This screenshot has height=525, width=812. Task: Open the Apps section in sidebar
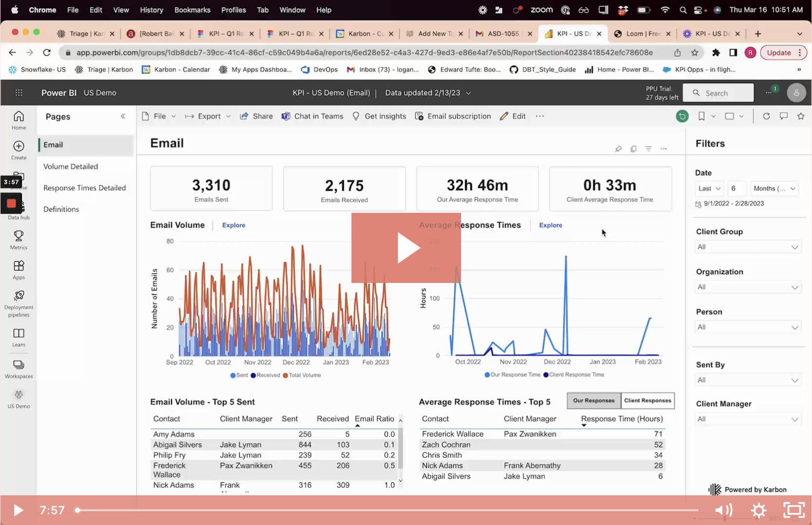point(18,270)
